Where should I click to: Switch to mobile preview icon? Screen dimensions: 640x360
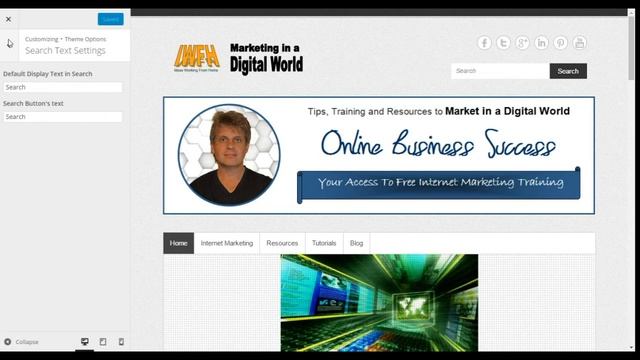(121, 342)
